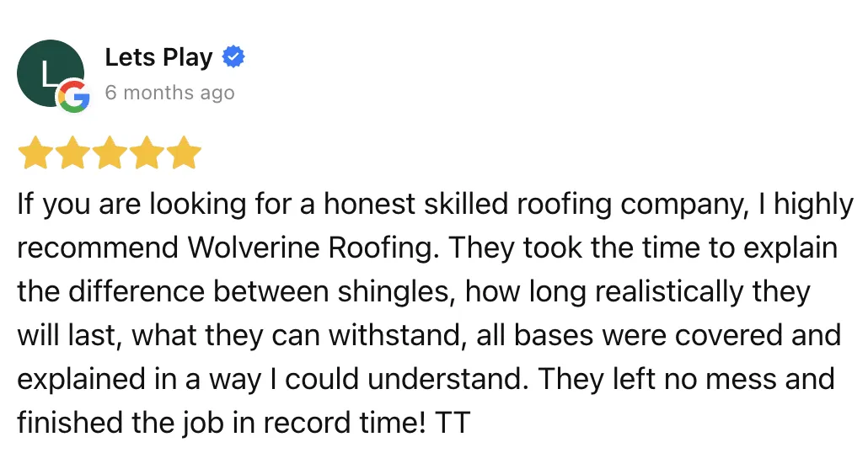
Task: Select the fourth gold rating star
Action: click(146, 152)
